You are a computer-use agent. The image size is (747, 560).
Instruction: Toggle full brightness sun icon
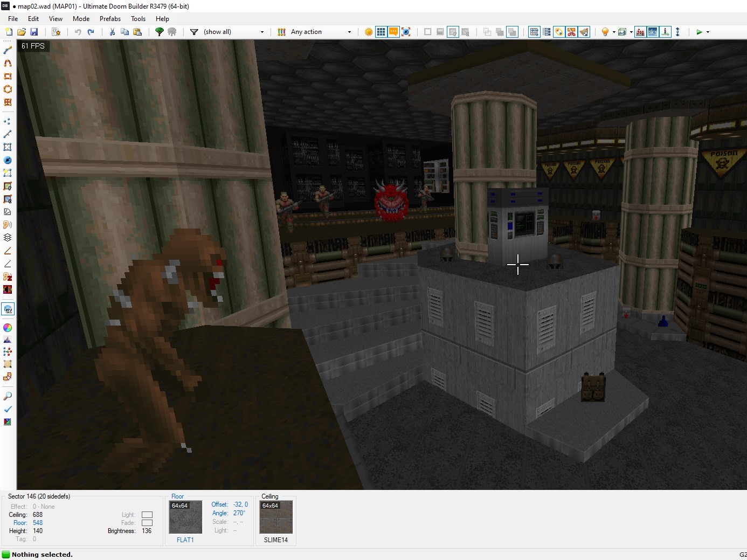369,32
